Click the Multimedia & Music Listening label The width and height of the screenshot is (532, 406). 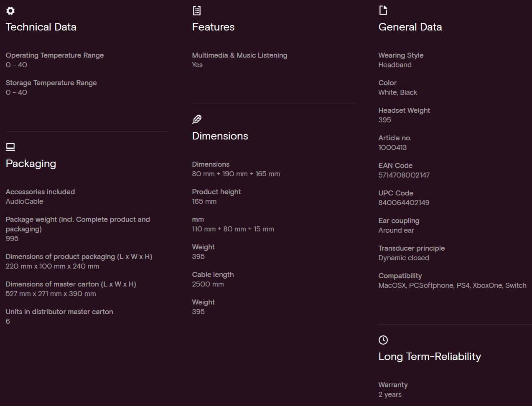coord(239,55)
